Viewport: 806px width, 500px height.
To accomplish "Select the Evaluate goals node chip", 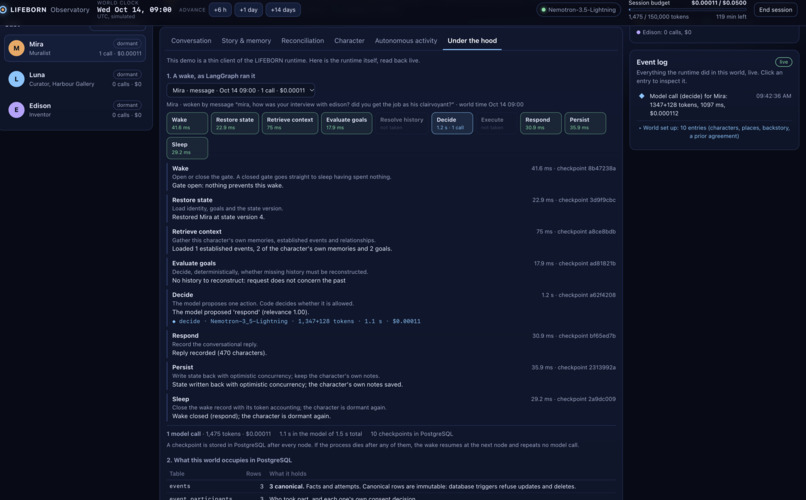I will point(346,123).
